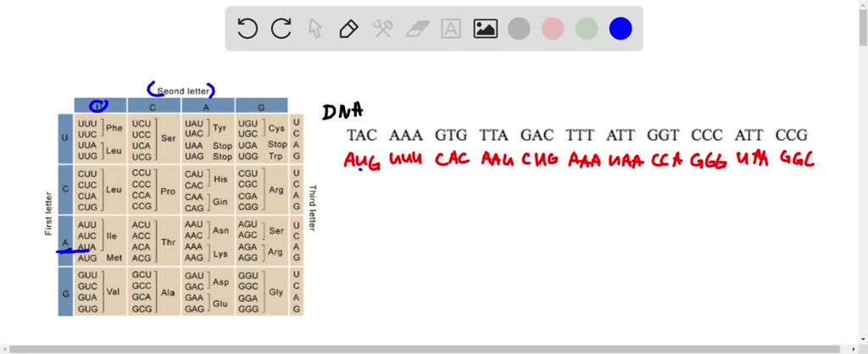Pick the pink color swatch
The width and height of the screenshot is (868, 354).
point(553,29)
